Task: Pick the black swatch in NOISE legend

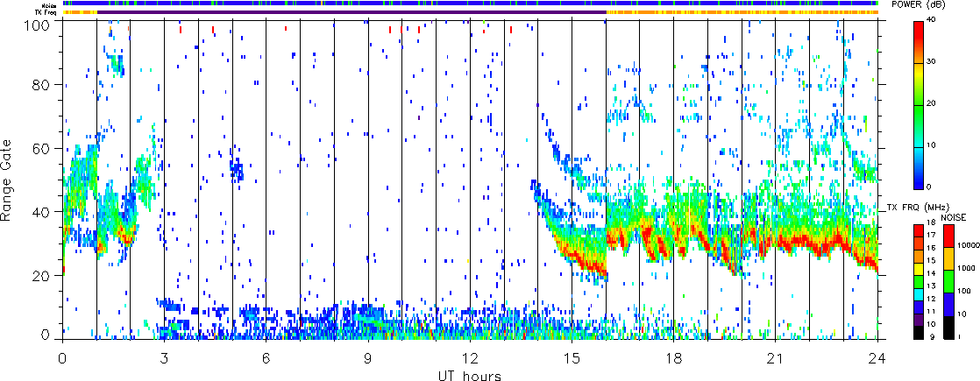Action: [948, 328]
